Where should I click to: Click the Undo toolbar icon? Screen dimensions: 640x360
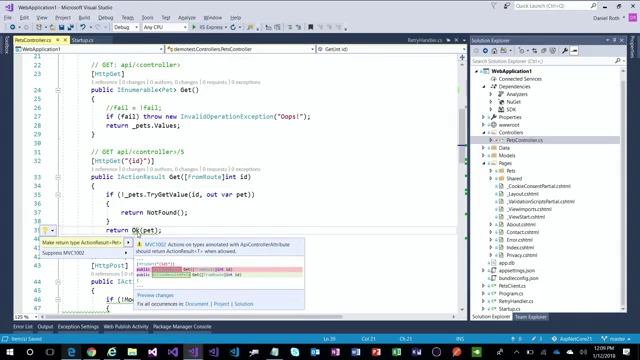(83, 27)
